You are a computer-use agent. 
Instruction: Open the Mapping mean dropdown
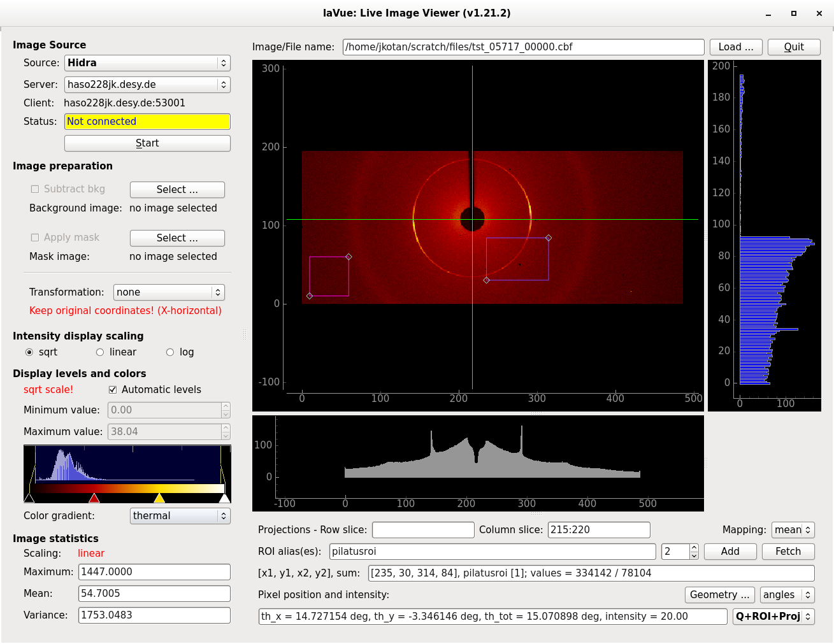click(793, 530)
